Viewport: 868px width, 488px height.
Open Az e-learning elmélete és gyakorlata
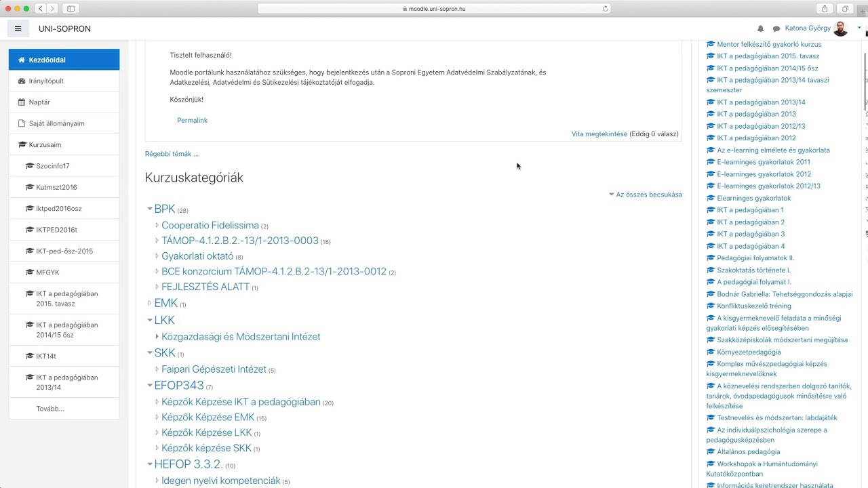(773, 150)
